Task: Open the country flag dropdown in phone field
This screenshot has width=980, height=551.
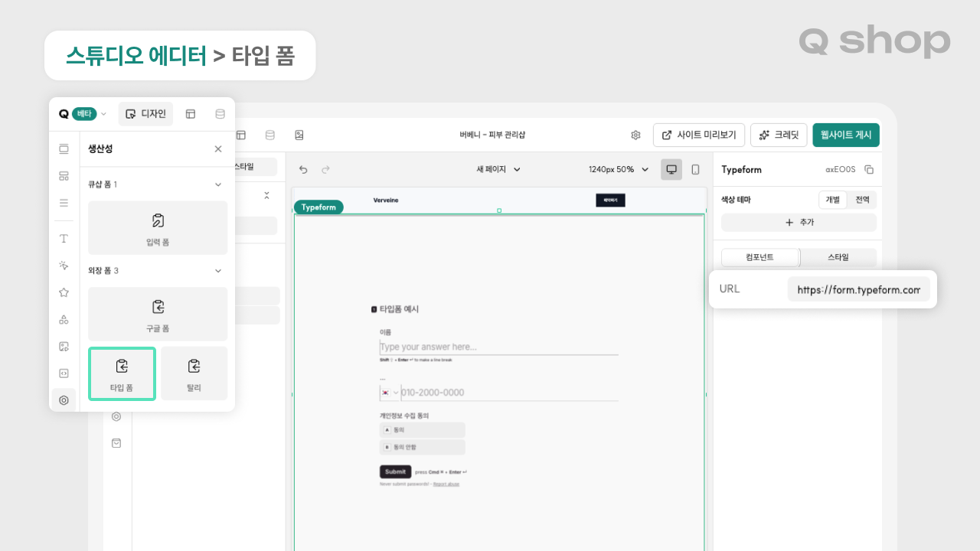Action: (x=390, y=393)
